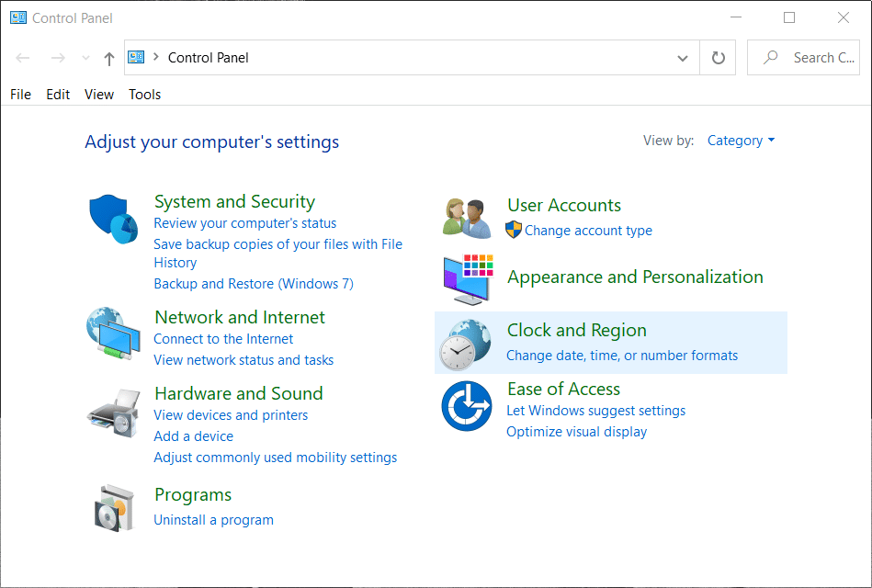The height and width of the screenshot is (588, 872).
Task: Click the back navigation arrow
Action: pos(22,57)
